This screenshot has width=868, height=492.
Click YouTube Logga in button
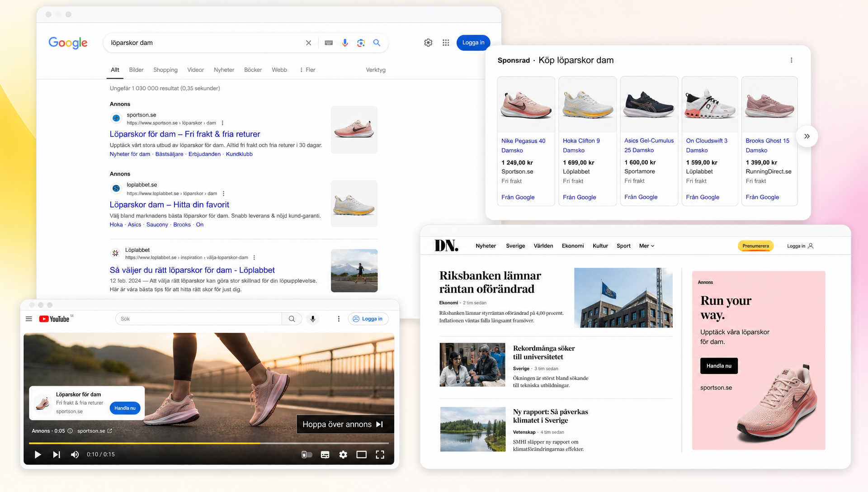pyautogui.click(x=368, y=319)
